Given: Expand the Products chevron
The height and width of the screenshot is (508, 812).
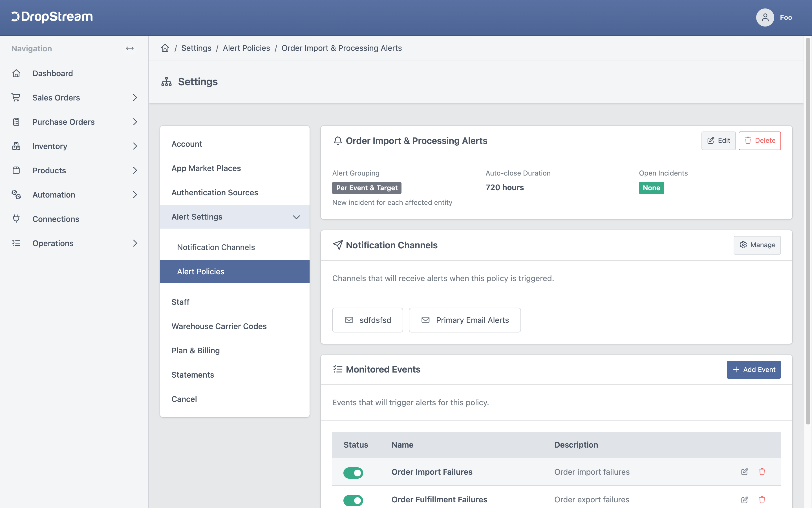Looking at the screenshot, I should pos(135,170).
